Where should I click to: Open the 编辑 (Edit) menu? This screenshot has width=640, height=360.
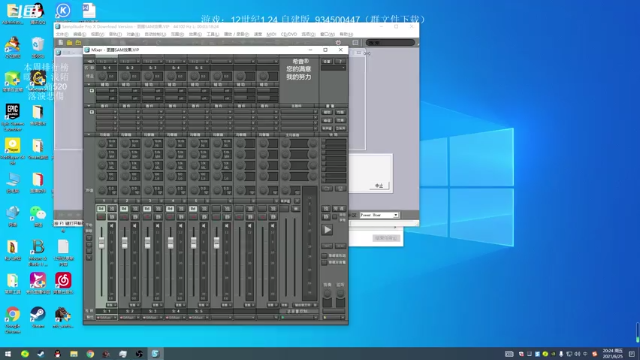coord(79,34)
